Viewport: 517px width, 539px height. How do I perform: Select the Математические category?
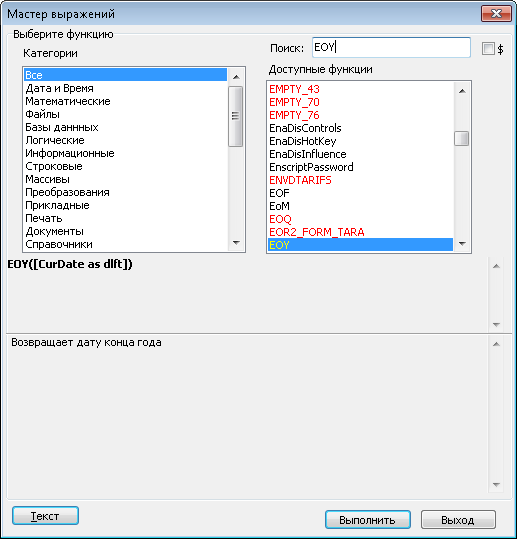pos(125,101)
